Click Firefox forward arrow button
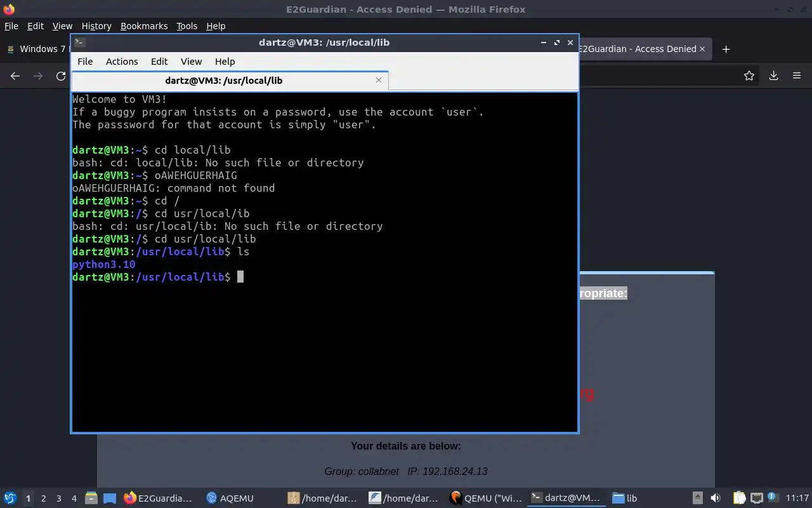The width and height of the screenshot is (812, 508). (x=38, y=76)
